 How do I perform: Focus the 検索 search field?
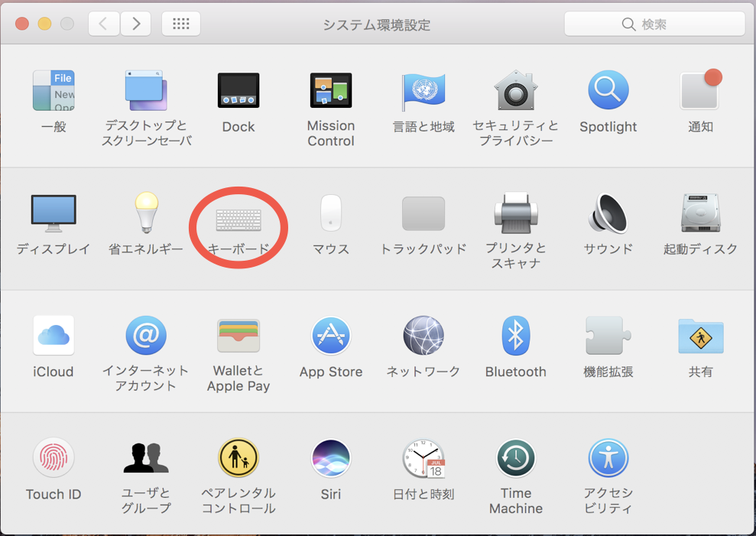click(x=655, y=24)
